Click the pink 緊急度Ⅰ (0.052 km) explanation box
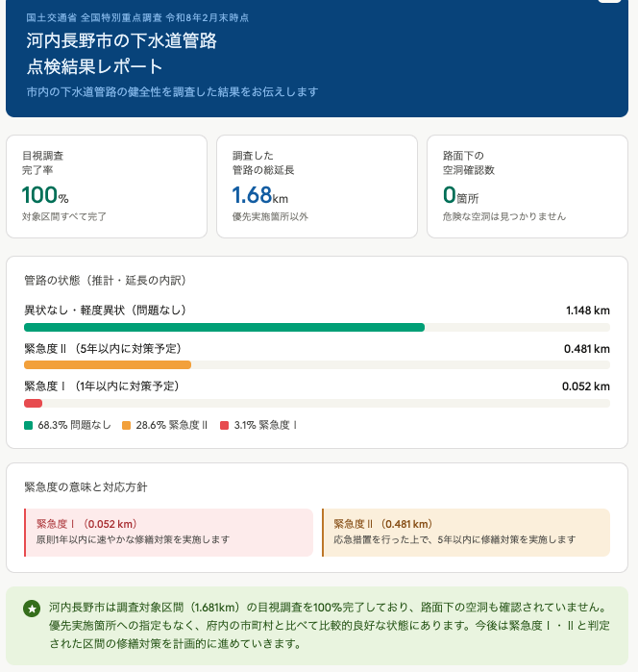The image size is (638, 672). pyautogui.click(x=168, y=532)
